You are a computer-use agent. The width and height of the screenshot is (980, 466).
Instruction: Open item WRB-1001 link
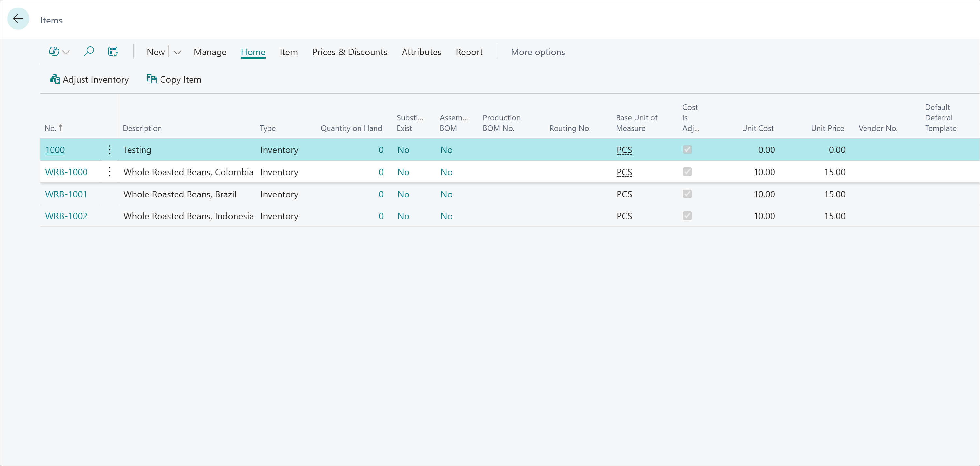(x=66, y=194)
